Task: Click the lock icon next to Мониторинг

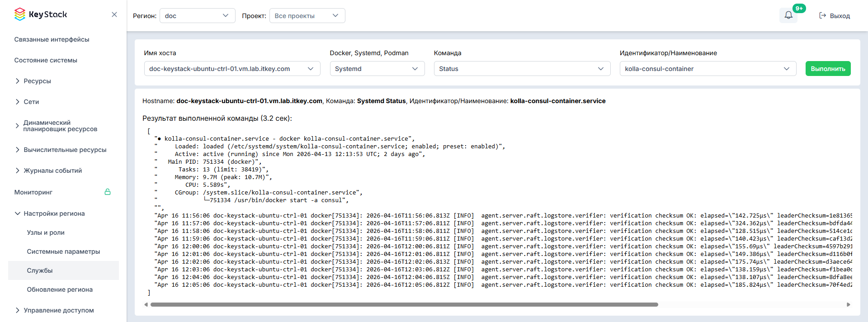Action: pyautogui.click(x=108, y=192)
